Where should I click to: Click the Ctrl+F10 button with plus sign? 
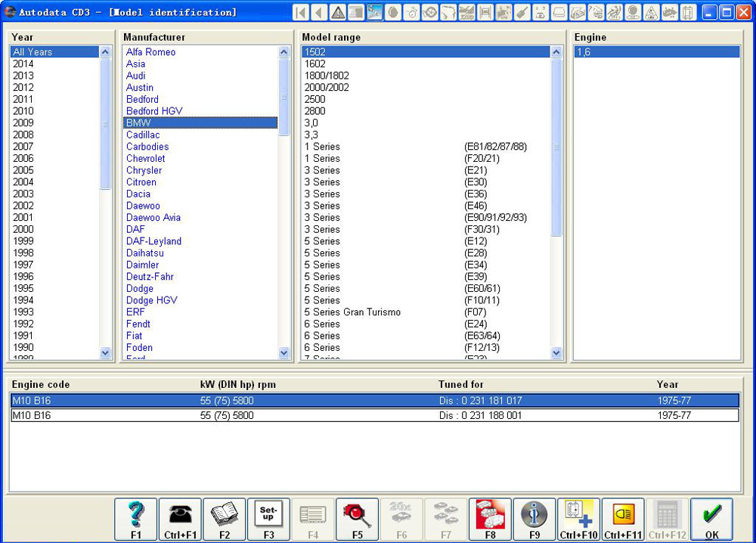click(579, 520)
